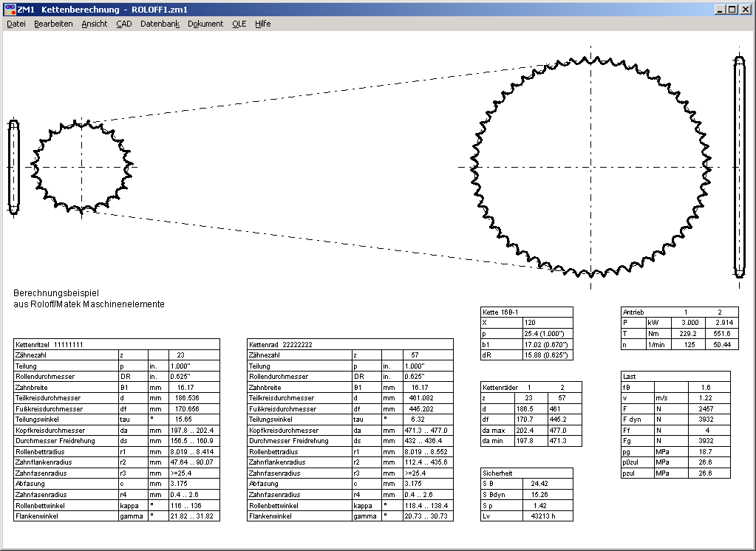Minimize the ZM1 window
756x551 pixels.
719,10
